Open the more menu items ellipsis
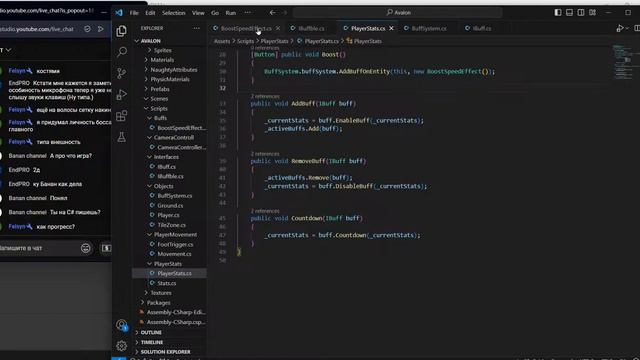 (x=248, y=13)
